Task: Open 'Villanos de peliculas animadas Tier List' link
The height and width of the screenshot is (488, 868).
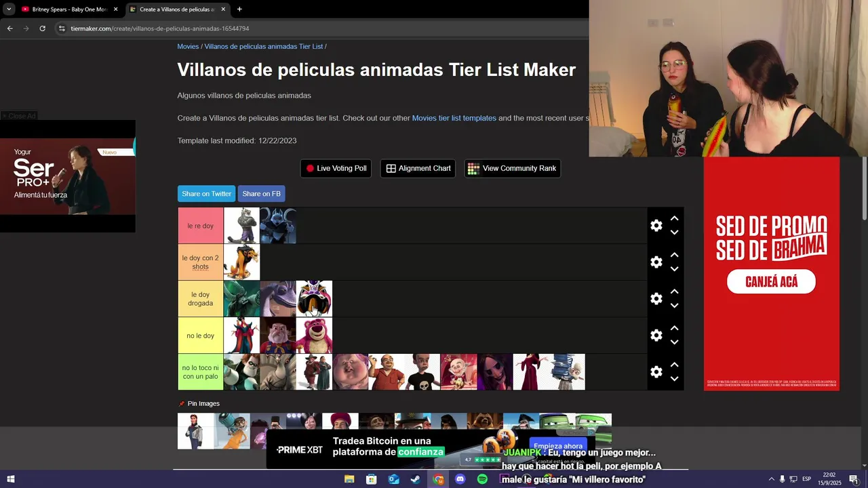Action: (264, 46)
